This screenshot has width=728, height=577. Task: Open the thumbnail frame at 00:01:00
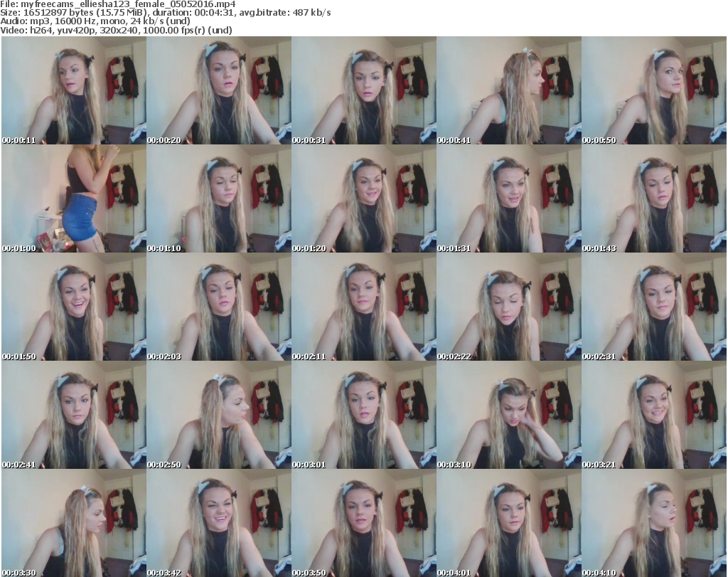click(74, 198)
